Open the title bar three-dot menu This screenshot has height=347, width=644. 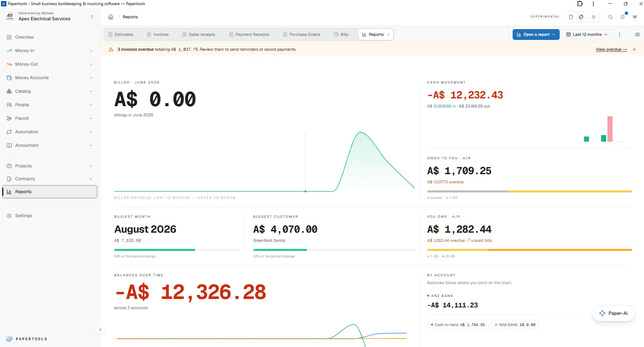593,4
